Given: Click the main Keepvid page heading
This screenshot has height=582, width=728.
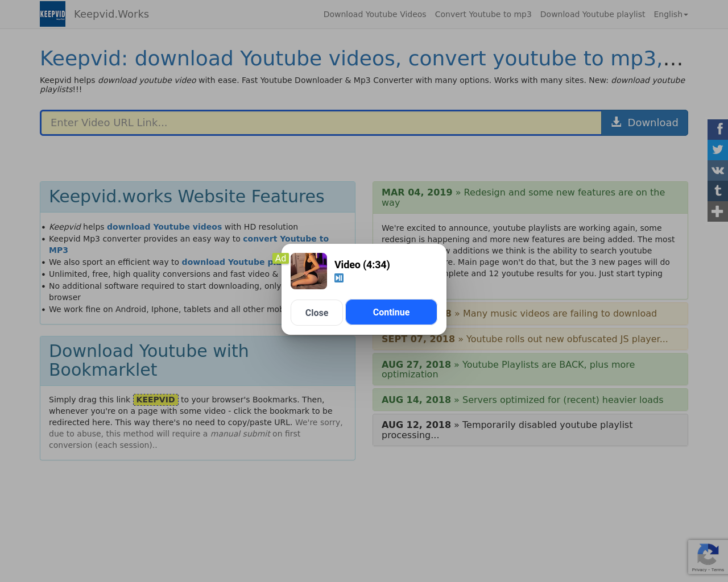Looking at the screenshot, I should [361, 59].
